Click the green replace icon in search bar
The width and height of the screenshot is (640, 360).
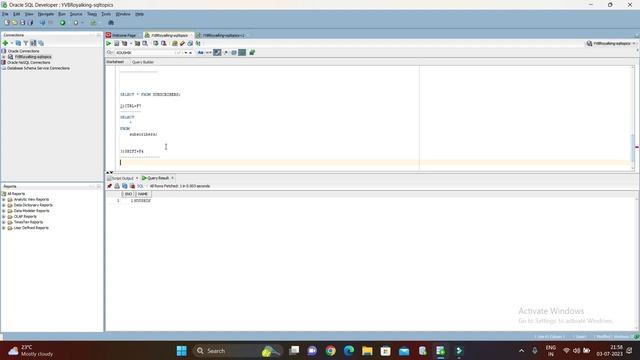(x=252, y=53)
